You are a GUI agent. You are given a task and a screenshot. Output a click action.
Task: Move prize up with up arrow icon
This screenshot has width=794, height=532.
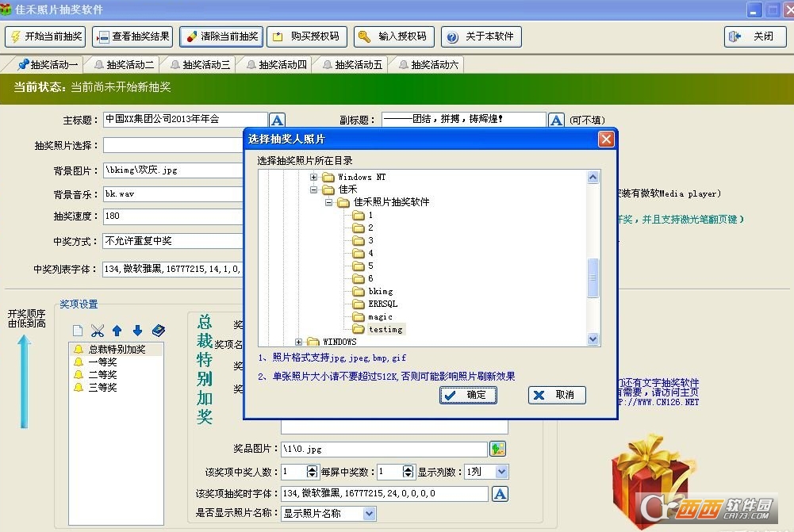[x=117, y=331]
